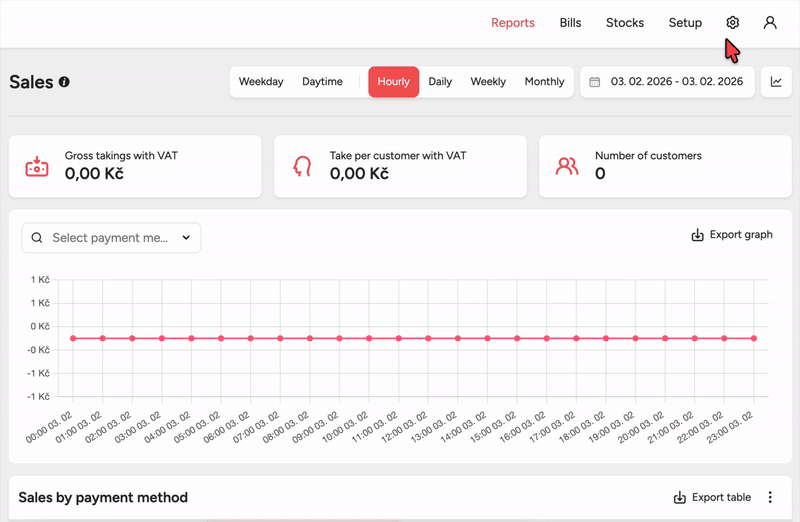This screenshot has height=522, width=800.
Task: Select the Weekly grouping option
Action: [488, 82]
